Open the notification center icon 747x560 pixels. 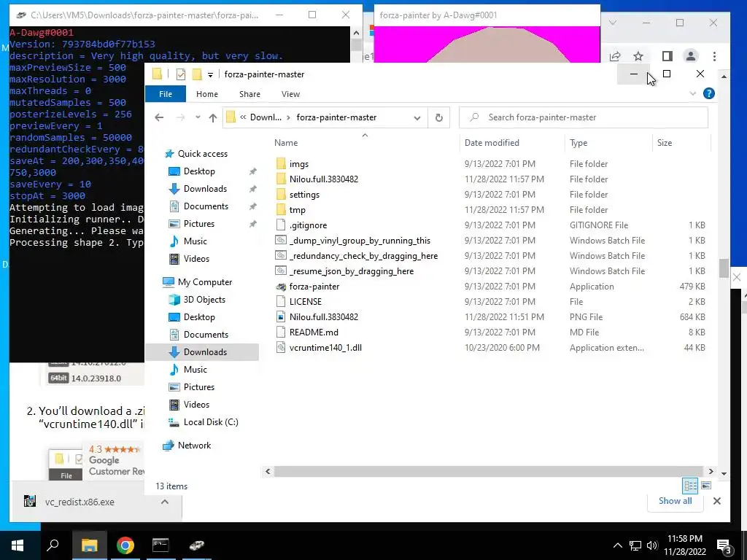click(x=724, y=545)
